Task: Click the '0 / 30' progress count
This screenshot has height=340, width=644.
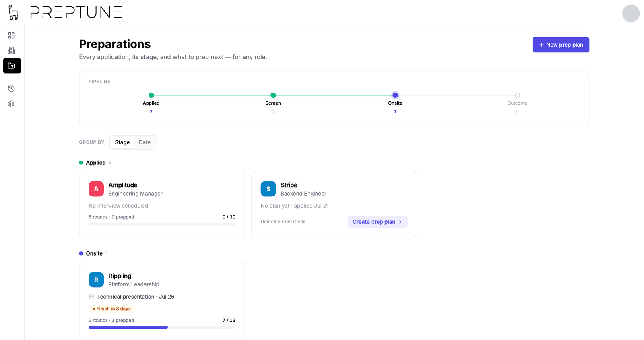Action: 229,217
